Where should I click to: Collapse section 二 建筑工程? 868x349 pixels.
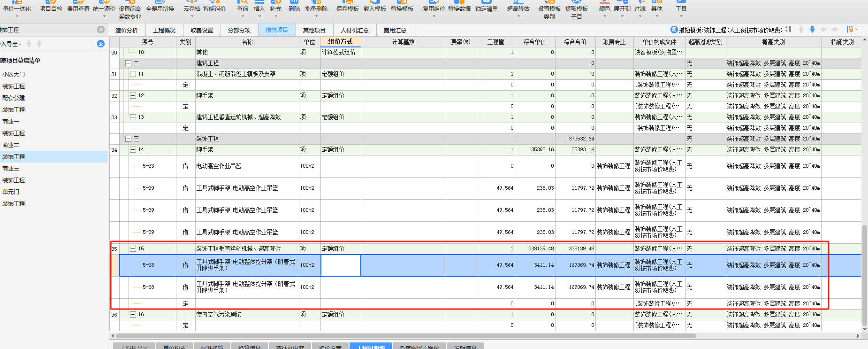[128, 63]
